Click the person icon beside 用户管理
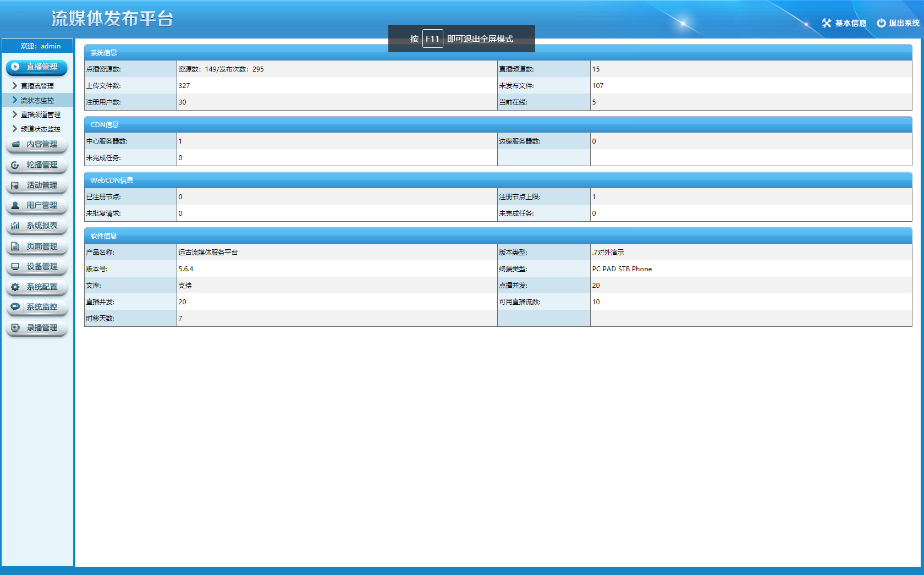 click(15, 205)
